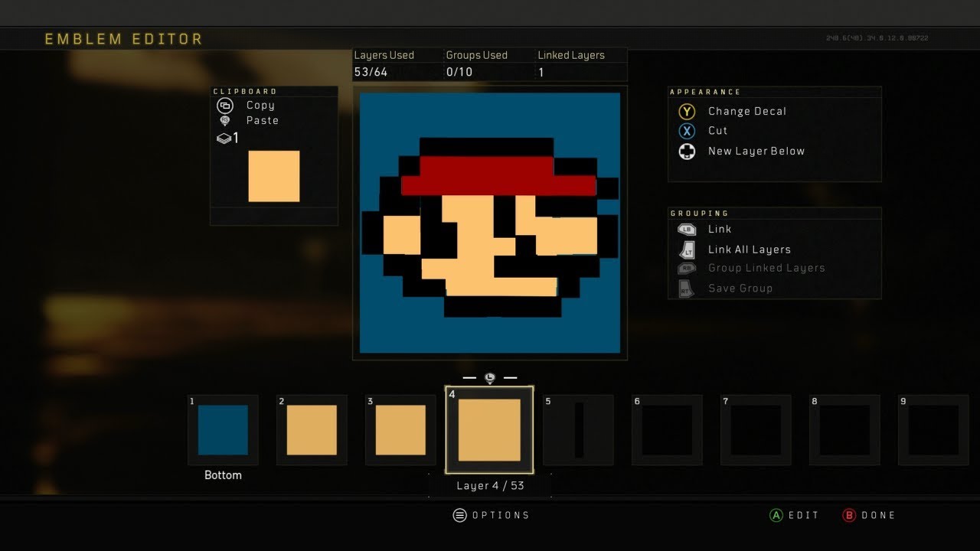Click the clipboard tan square preview
The height and width of the screenshot is (551, 980).
coord(274,176)
